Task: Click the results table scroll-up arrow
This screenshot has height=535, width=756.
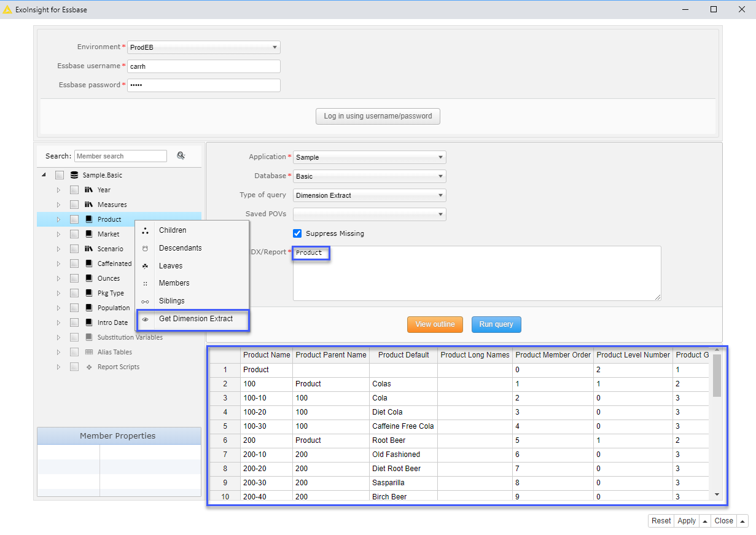Action: [717, 351]
